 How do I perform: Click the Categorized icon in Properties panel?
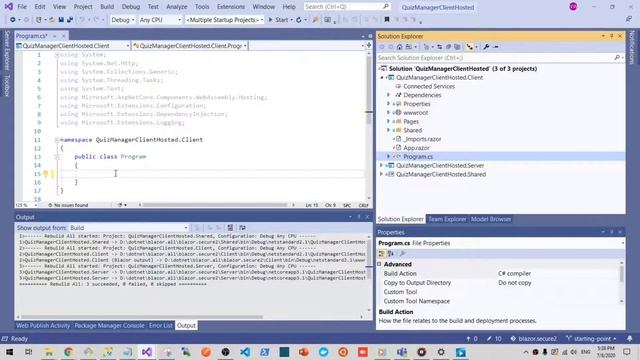pos(382,254)
